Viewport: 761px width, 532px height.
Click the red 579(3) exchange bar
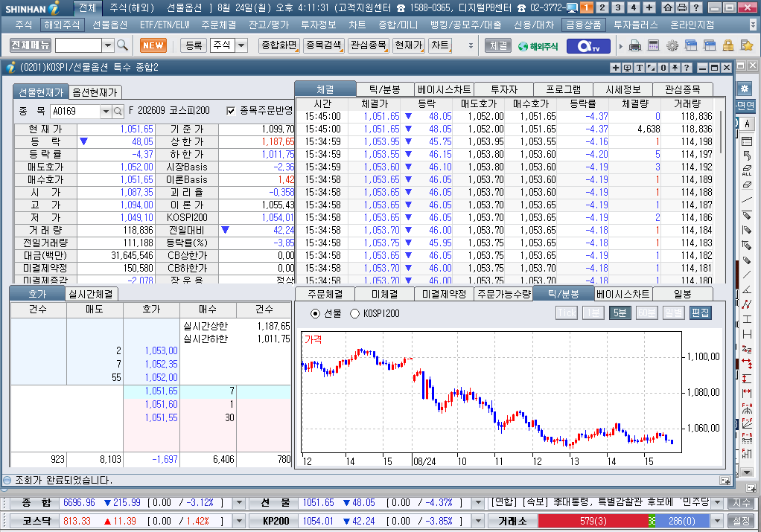593,522
